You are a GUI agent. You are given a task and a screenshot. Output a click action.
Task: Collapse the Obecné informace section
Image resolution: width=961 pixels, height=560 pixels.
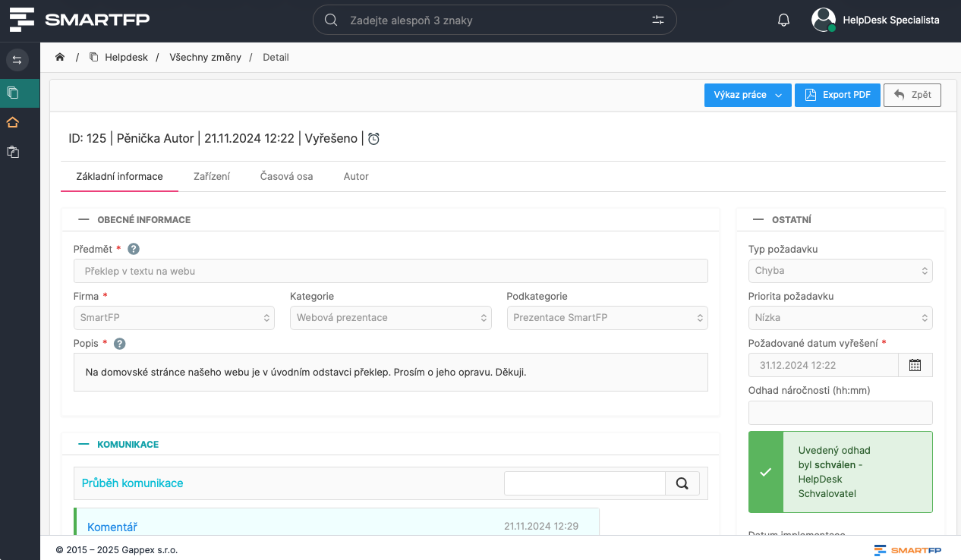coord(84,220)
